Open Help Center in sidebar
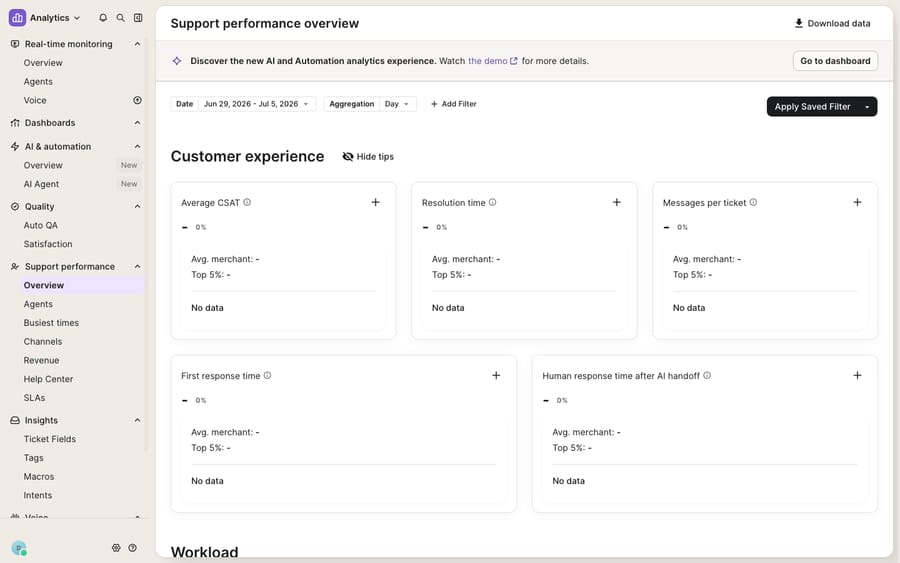This screenshot has width=900, height=563. pyautogui.click(x=48, y=379)
